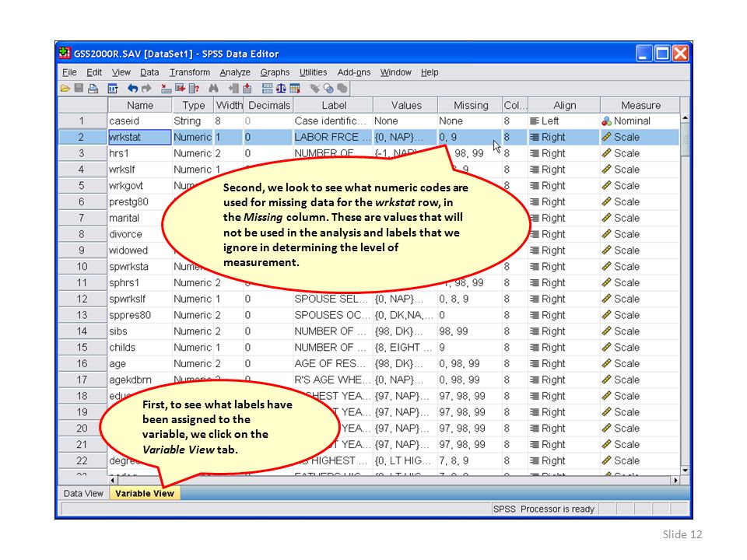Select the Variable View tab
Viewport: 747px width, 560px height.
(145, 493)
